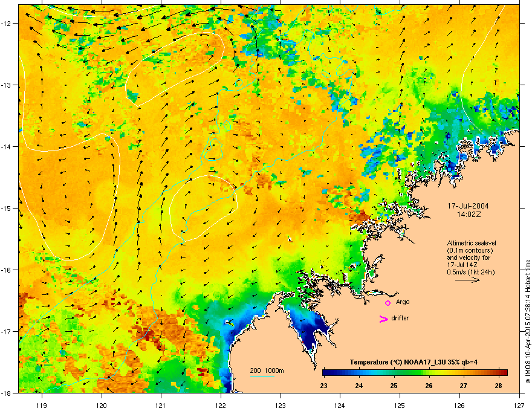
Task: Click the '126' longitude axis label
Action: [459, 405]
